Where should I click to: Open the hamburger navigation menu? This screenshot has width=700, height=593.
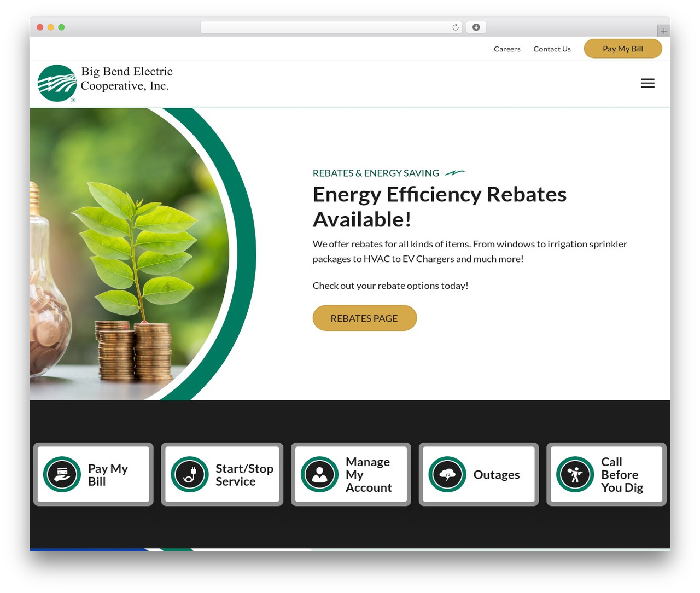(x=647, y=83)
